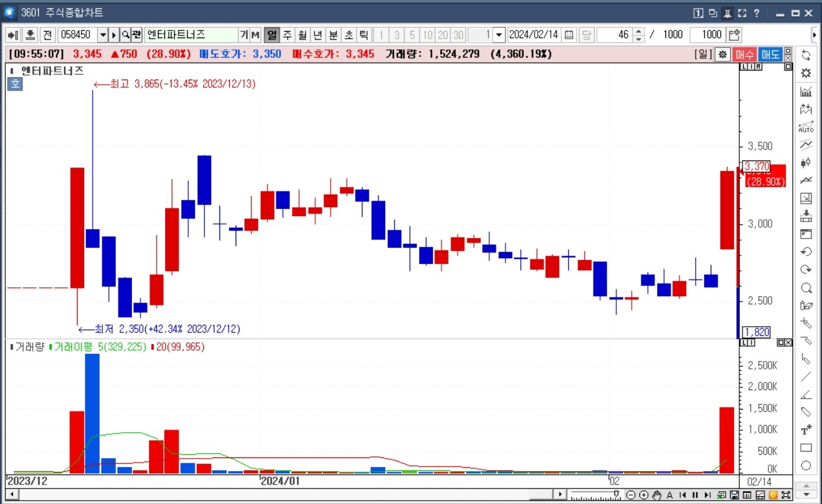822x504 pixels.
Task: Adjust bar count 46 with stepper arrows
Action: pos(639,34)
